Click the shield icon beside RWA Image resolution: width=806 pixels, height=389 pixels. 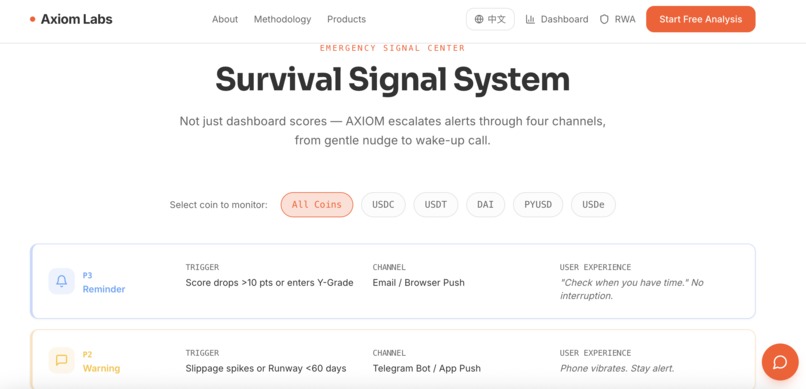click(604, 20)
